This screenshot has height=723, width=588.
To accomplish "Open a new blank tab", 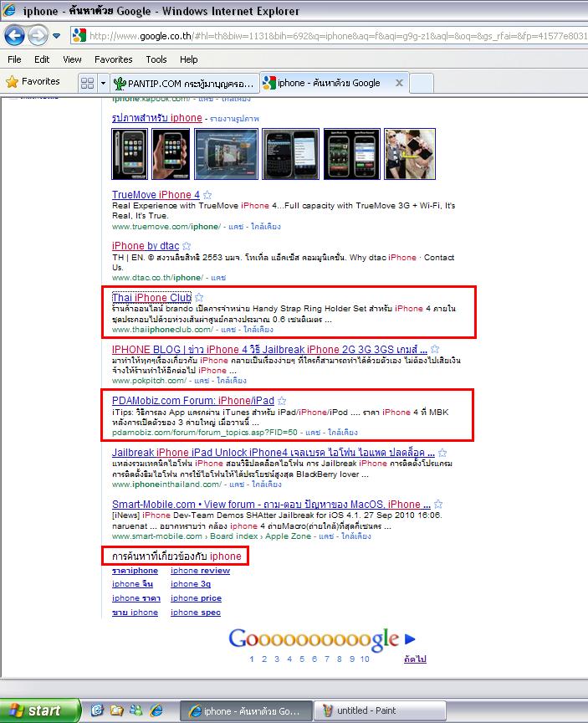I will pyautogui.click(x=422, y=84).
